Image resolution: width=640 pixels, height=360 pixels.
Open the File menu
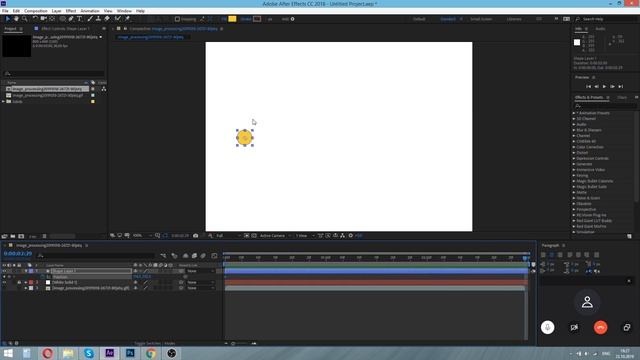(5, 11)
